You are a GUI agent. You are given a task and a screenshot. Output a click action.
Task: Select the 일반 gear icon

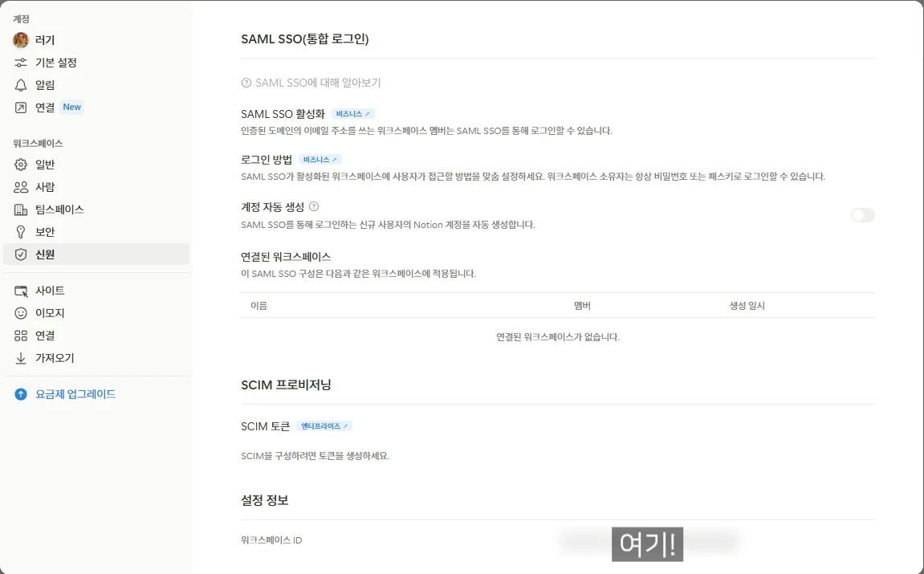point(21,165)
